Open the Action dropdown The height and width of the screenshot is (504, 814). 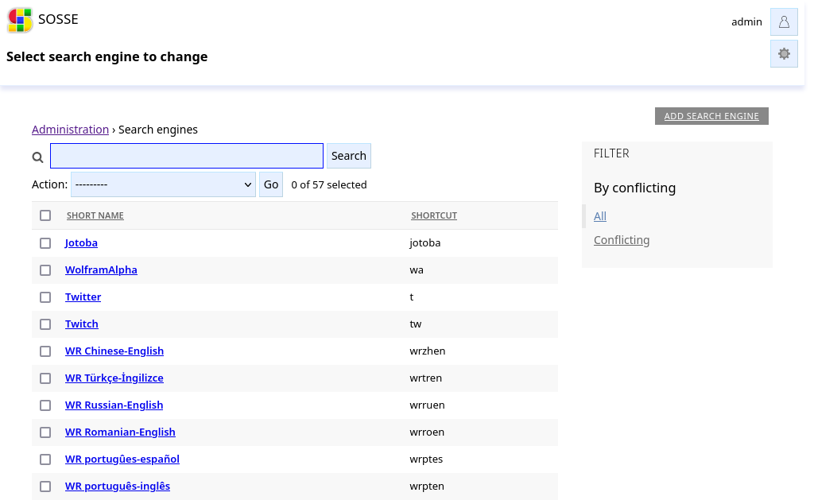coord(163,184)
